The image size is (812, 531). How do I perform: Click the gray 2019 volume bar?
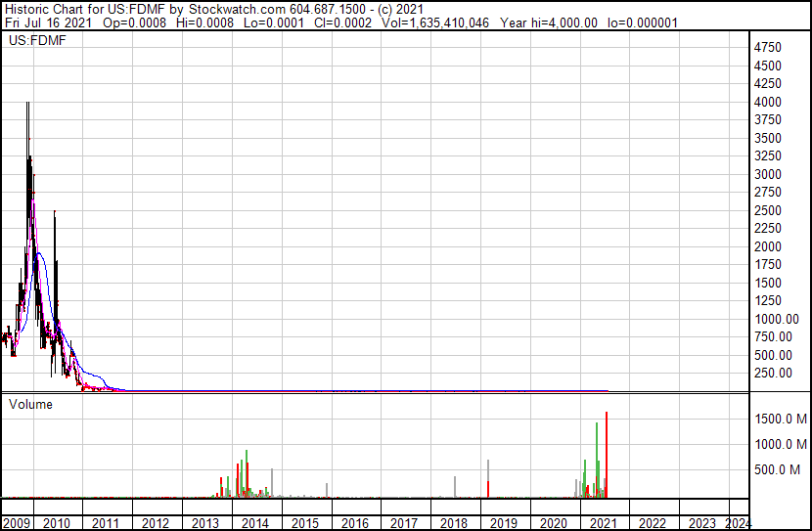[x=488, y=470]
